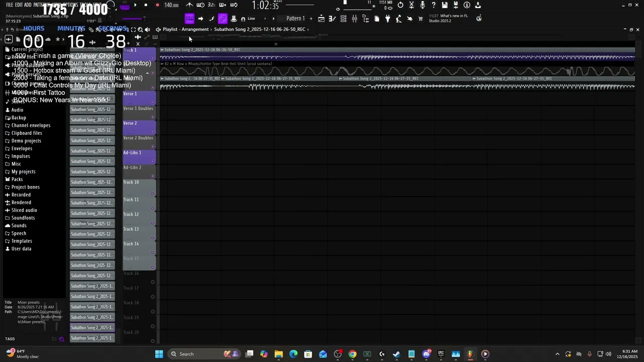Toggle blend recording overdub icon
Viewport: 644px width, 362px height.
pos(222,5)
